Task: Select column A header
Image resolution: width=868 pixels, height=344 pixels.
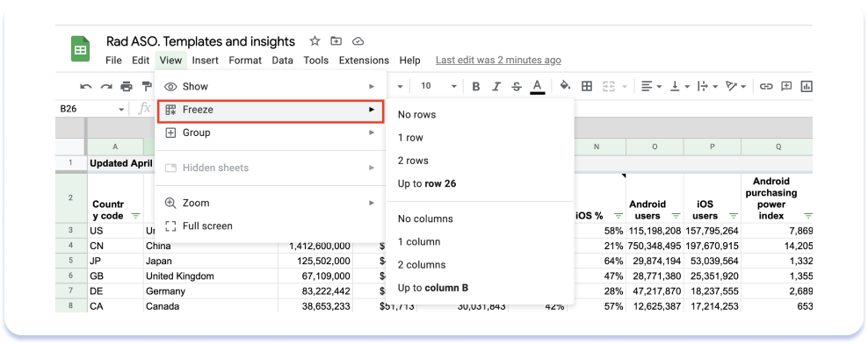Action: pos(115,147)
